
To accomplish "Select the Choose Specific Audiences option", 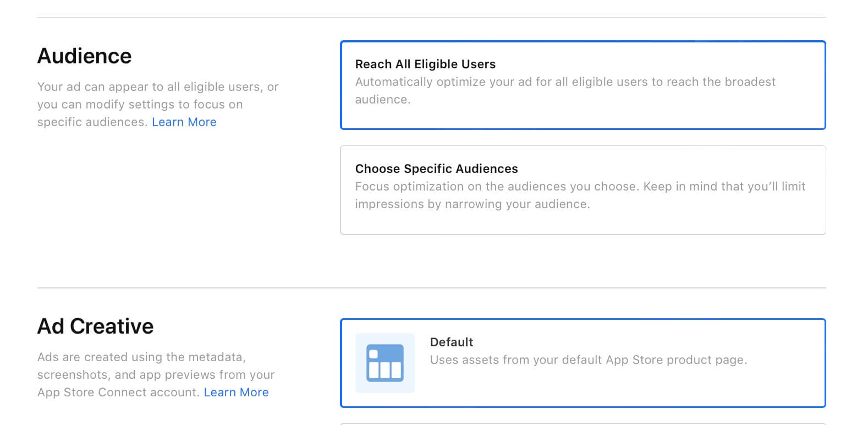I will [x=583, y=190].
